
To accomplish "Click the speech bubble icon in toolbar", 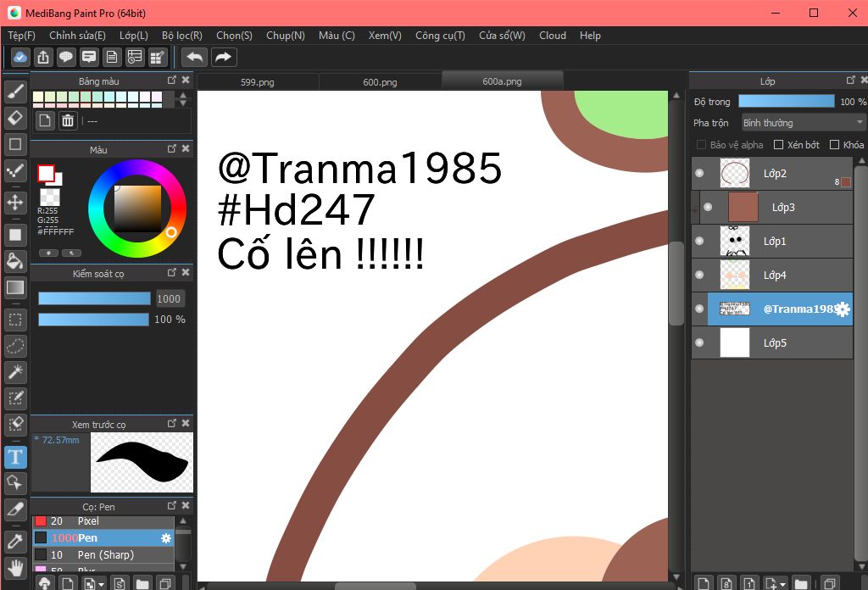I will (66, 57).
